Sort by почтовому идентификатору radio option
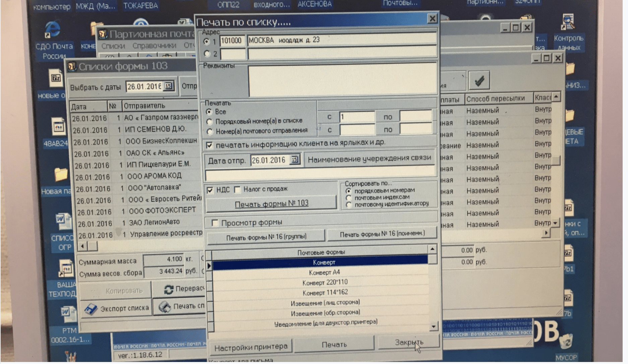 pos(349,204)
